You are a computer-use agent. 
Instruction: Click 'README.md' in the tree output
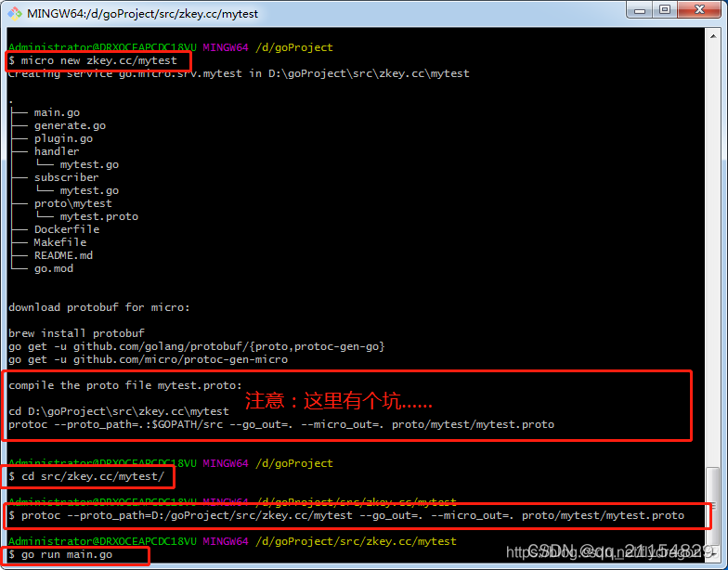[x=63, y=255]
